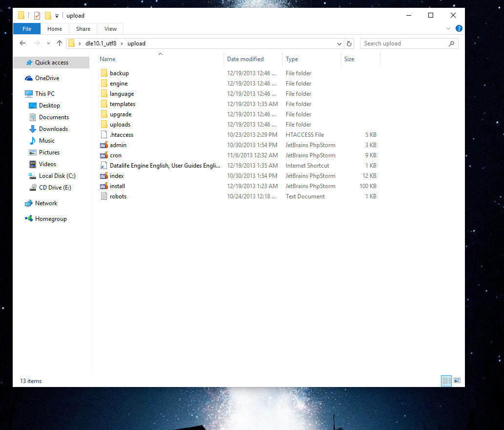Viewport: 504px width, 430px height.
Task: Sort files by Date modified column
Action: click(245, 59)
